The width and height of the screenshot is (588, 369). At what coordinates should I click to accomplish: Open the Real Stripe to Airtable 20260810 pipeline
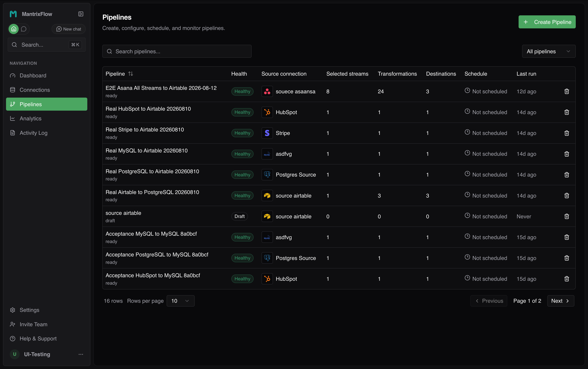145,130
